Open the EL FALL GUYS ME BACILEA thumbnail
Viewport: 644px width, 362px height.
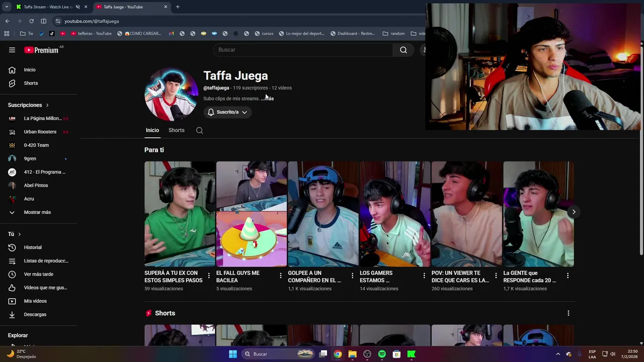[x=252, y=214]
